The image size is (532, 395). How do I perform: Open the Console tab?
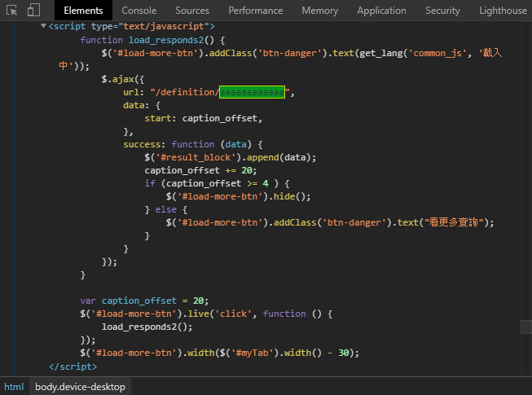[139, 11]
